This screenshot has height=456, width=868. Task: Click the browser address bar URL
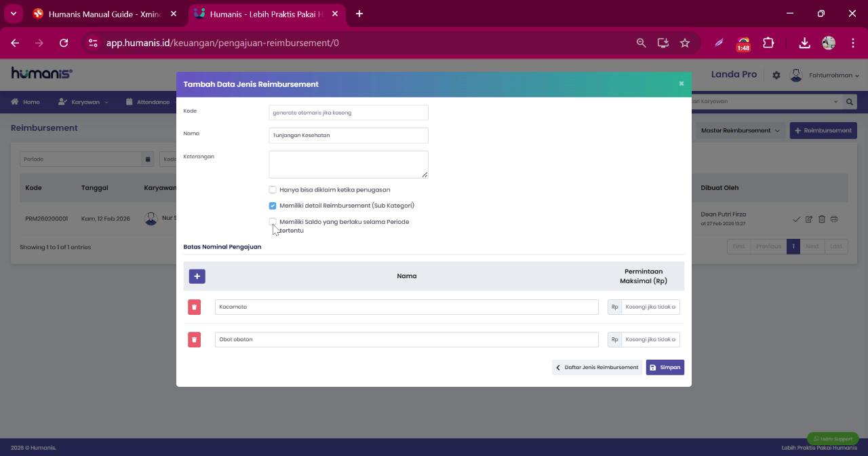(222, 43)
